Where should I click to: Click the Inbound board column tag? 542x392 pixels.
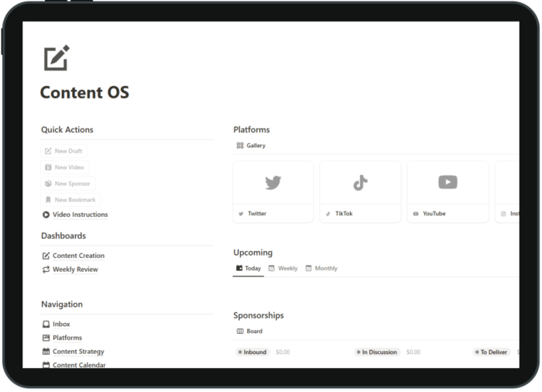pyautogui.click(x=252, y=352)
